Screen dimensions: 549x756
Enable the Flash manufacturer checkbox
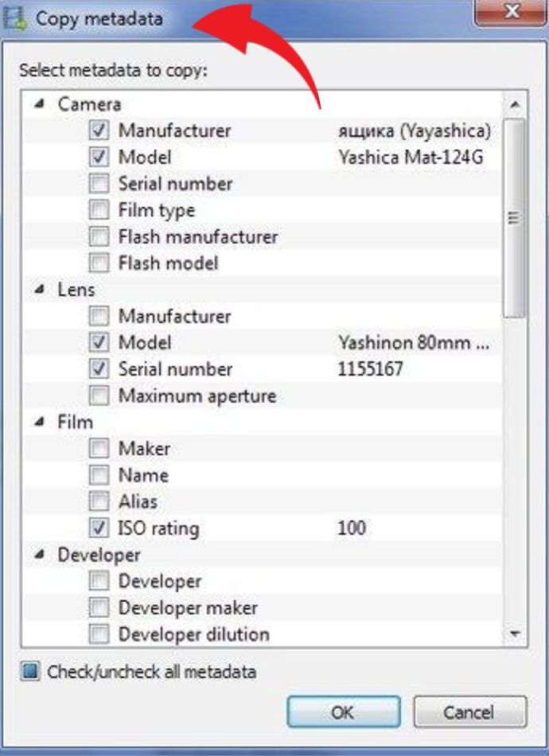pos(99,236)
